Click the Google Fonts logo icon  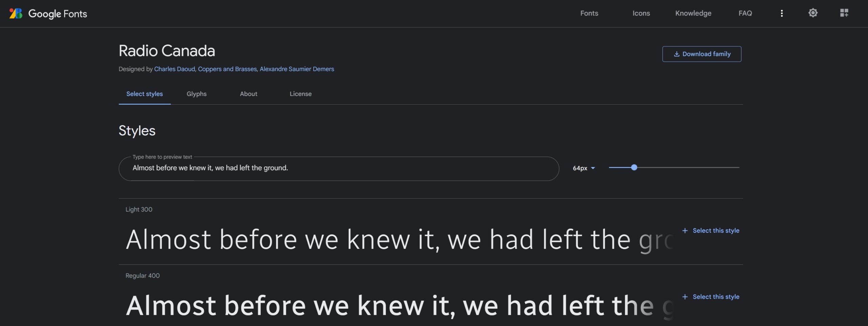tap(16, 14)
